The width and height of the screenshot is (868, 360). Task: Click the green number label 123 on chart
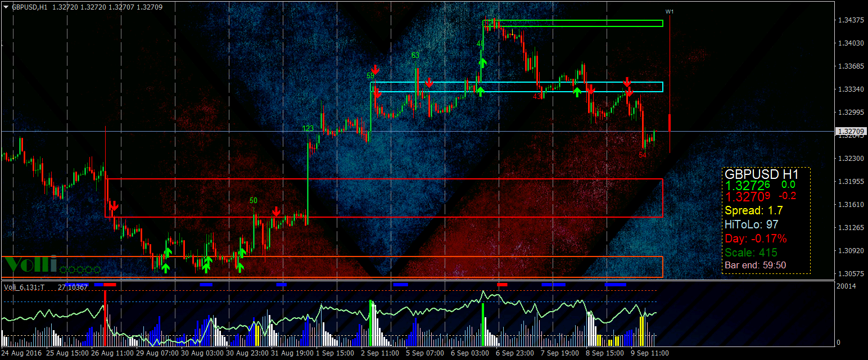(x=308, y=129)
